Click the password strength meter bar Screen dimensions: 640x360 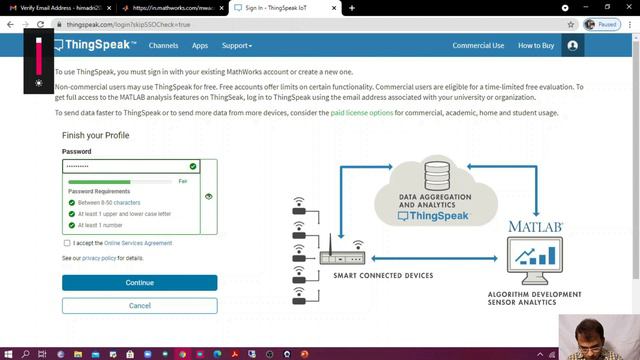click(120, 182)
